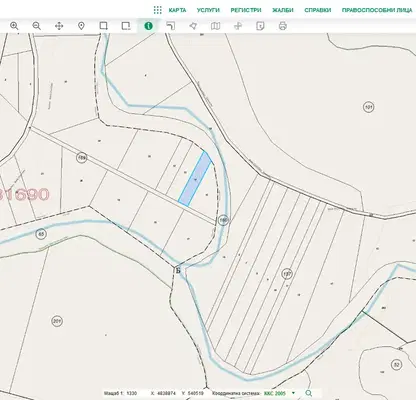Click the coordinate search magnifier icon
Image resolution: width=416 pixels, height=400 pixels.
(x=309, y=393)
